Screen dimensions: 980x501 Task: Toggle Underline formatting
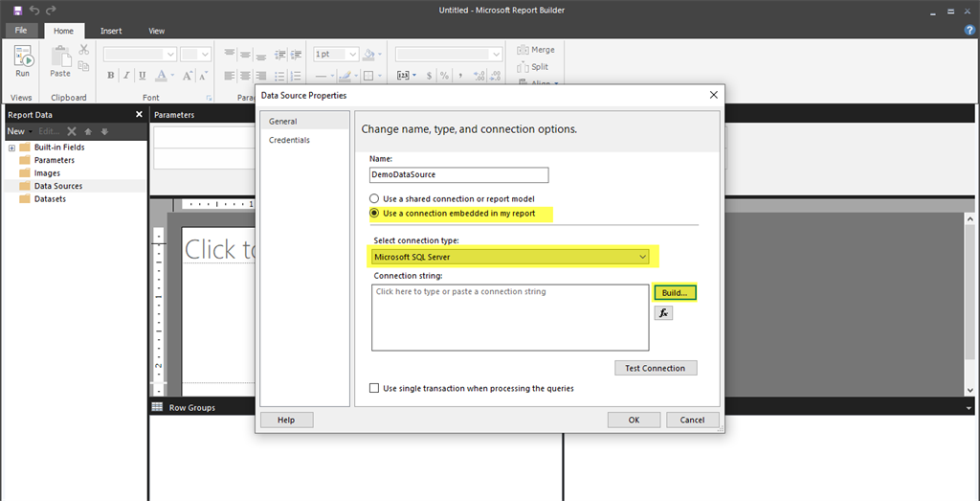[142, 76]
